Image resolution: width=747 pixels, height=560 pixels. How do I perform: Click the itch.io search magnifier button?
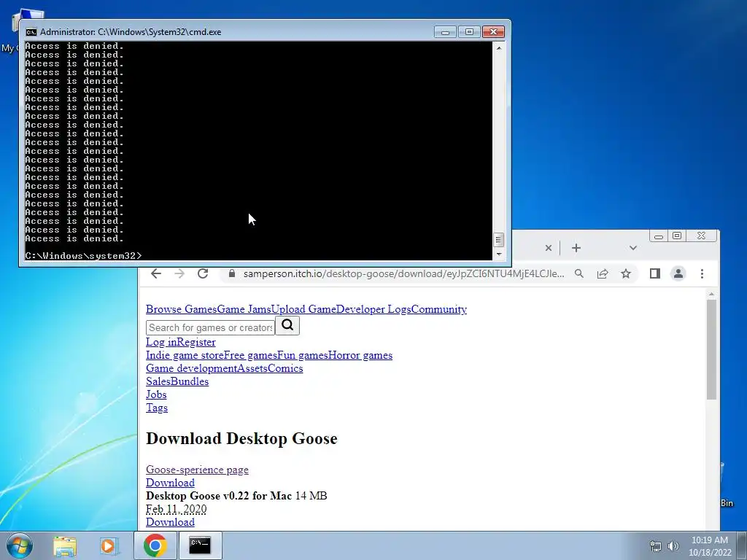[287, 326]
